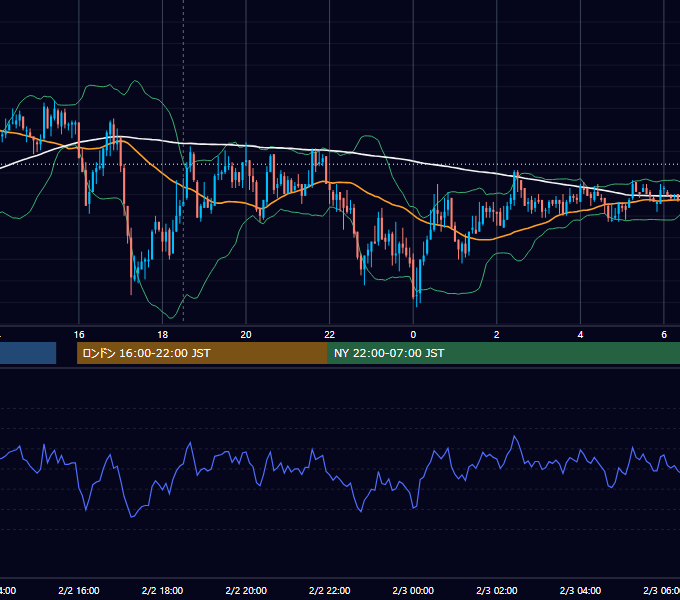Select the NY 22:00-07:00 JST session bar
Image resolution: width=680 pixels, height=600 pixels.
503,353
